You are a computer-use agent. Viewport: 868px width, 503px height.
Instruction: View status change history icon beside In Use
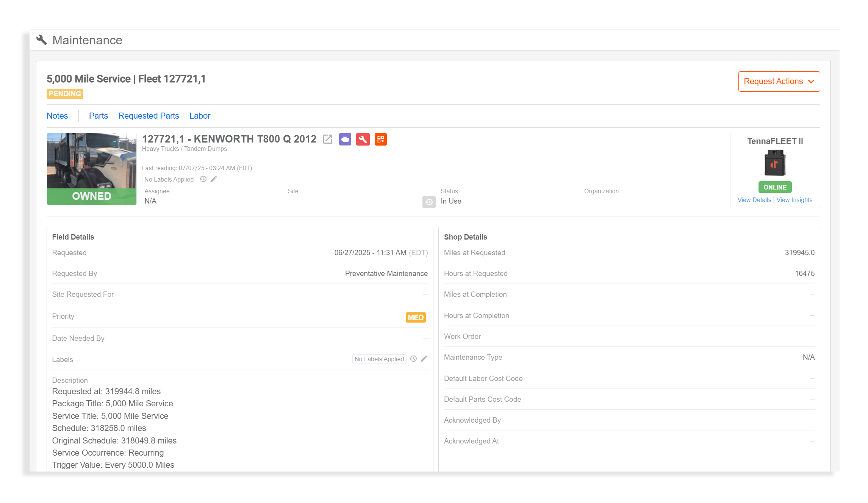pos(429,202)
